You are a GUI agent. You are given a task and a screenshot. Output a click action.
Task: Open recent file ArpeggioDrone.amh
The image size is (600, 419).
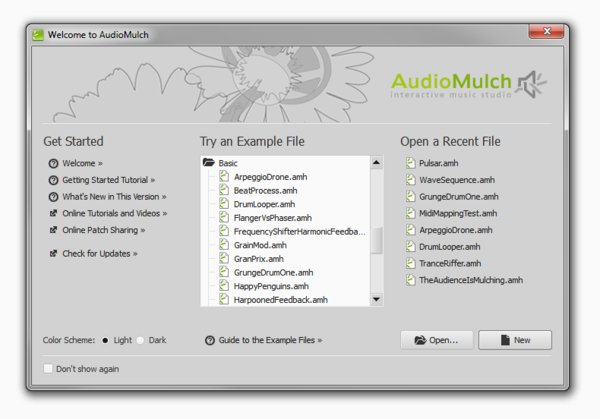455,230
